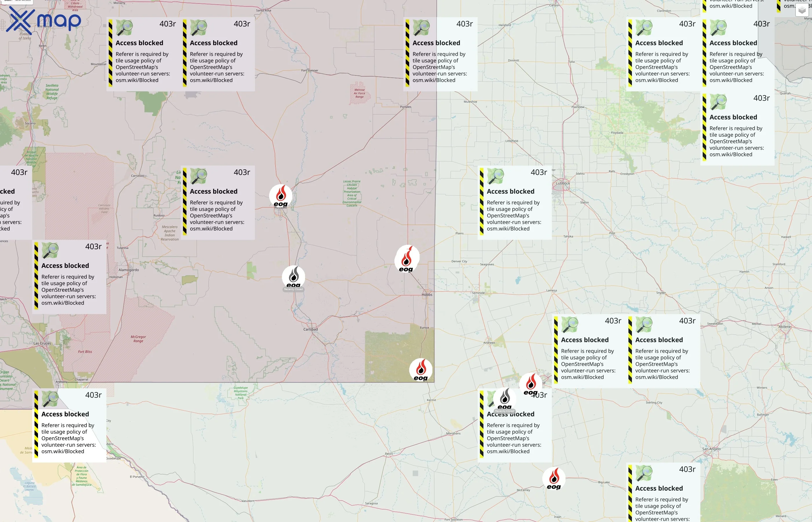Click the Floydada town label
This screenshot has height=522, width=812.
[617, 133]
